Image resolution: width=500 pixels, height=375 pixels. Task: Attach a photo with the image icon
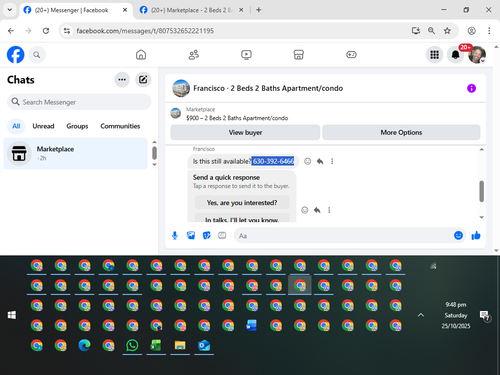pyautogui.click(x=191, y=236)
